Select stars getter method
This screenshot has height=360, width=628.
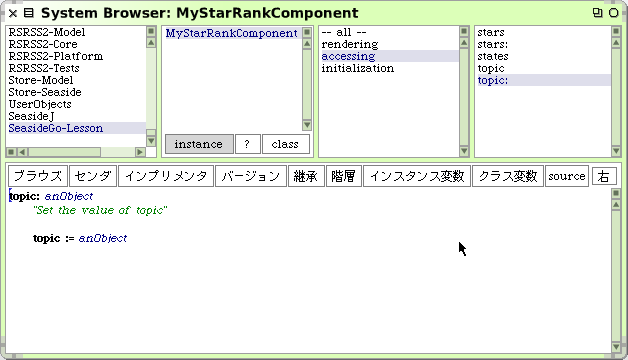tap(543, 32)
